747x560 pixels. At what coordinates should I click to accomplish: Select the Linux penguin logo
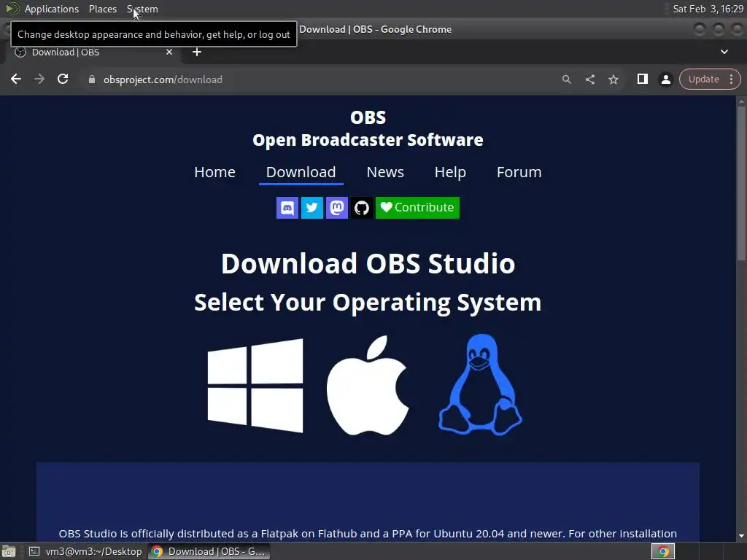pos(480,384)
